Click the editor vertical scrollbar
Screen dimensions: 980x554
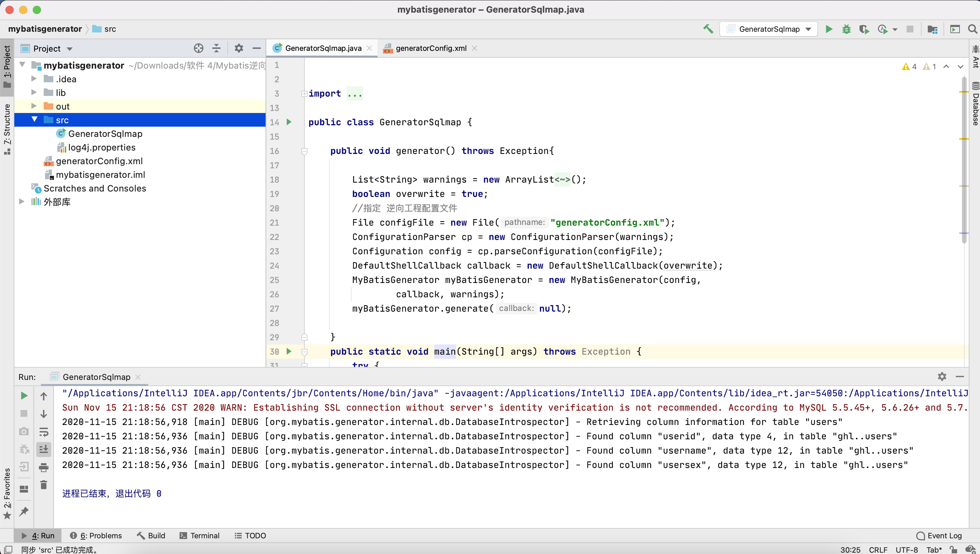click(964, 160)
